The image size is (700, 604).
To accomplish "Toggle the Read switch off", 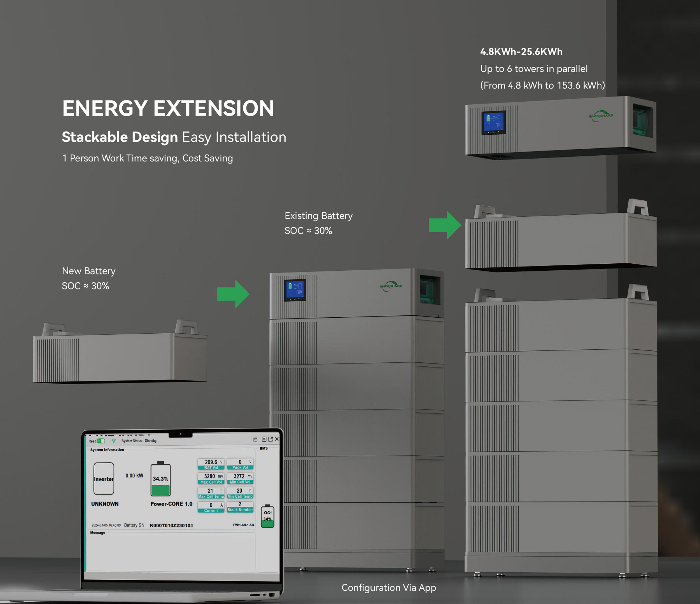I will tap(101, 441).
